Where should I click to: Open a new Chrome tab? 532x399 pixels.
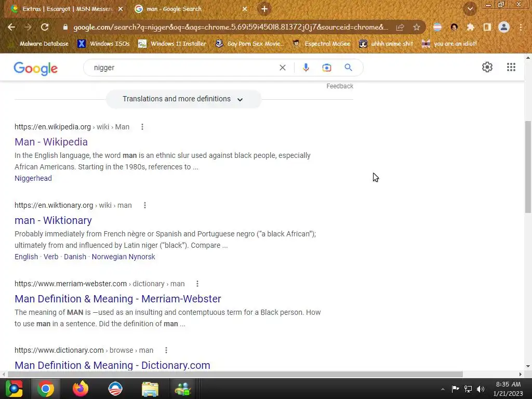pos(264,9)
